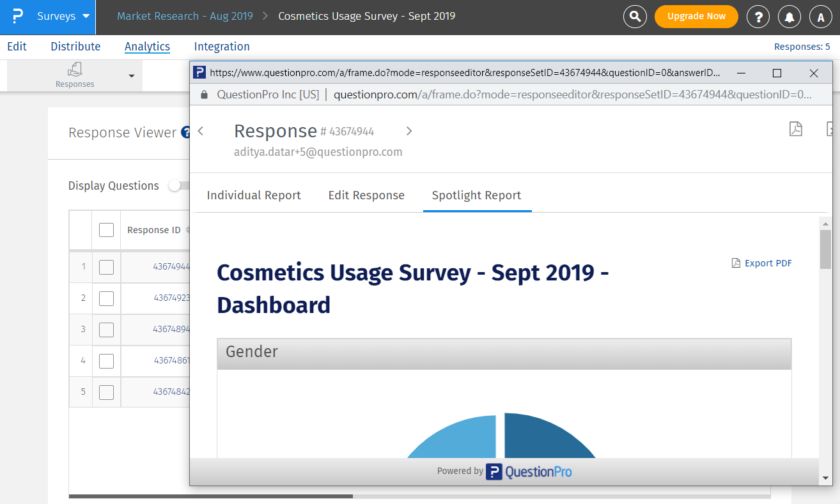The width and height of the screenshot is (840, 504).
Task: Toggle the Display Questions switch
Action: click(x=175, y=185)
